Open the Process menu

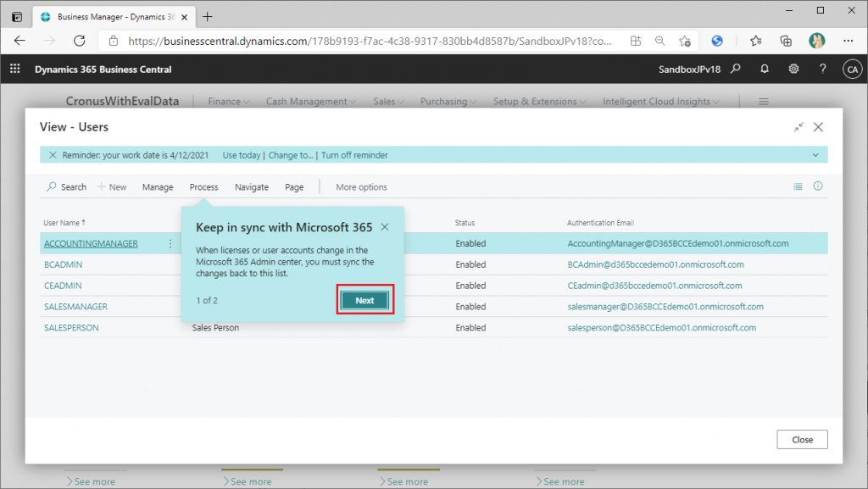pyautogui.click(x=203, y=187)
